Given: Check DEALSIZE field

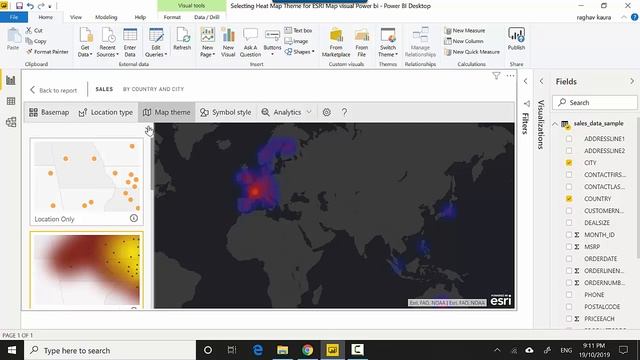Looking at the screenshot, I should tap(569, 223).
